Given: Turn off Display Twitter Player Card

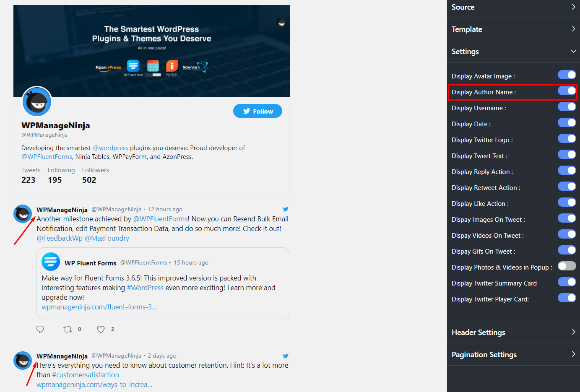Looking at the screenshot, I should click(x=567, y=298).
